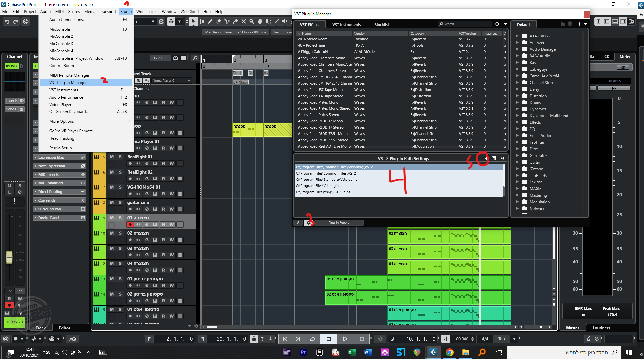Adjust the channel volume fader
This screenshot has height=359, width=644.
pyautogui.click(x=9, y=257)
